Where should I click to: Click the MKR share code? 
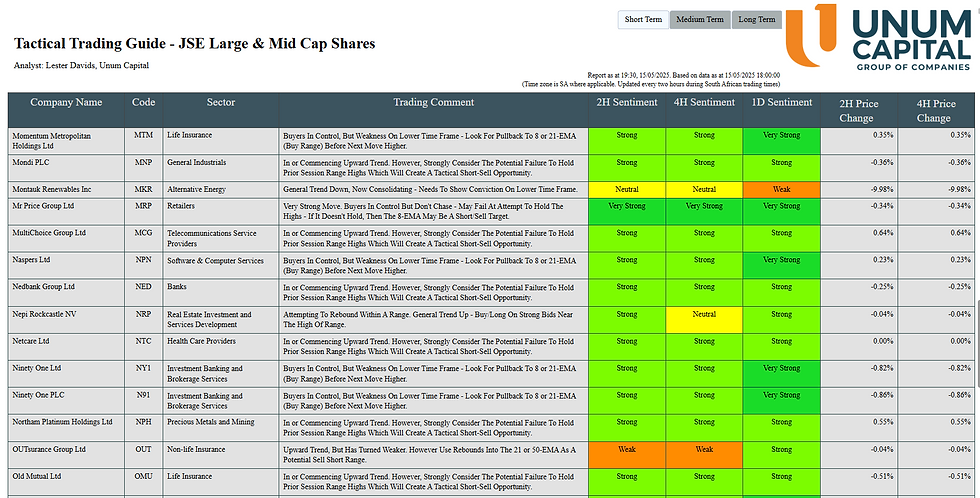pos(143,189)
